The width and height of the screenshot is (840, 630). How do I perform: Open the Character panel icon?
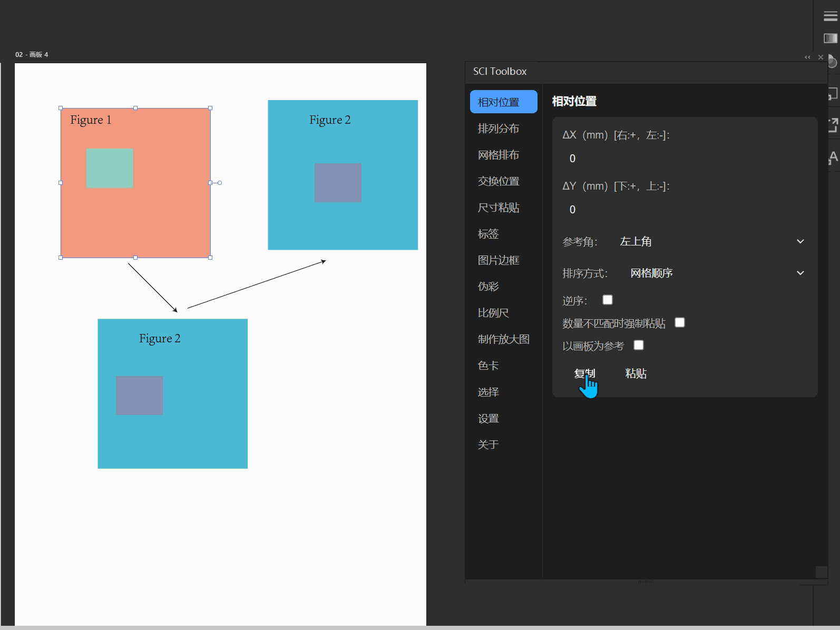(833, 157)
